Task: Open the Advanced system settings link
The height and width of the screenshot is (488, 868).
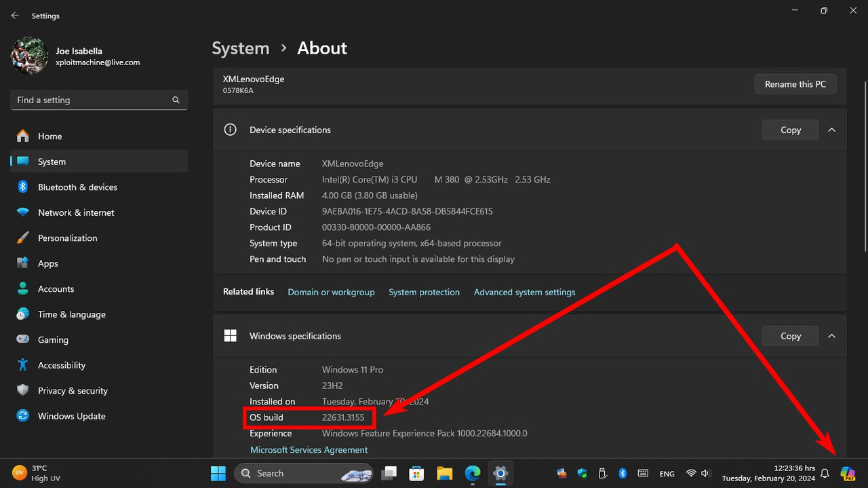Action: point(524,292)
